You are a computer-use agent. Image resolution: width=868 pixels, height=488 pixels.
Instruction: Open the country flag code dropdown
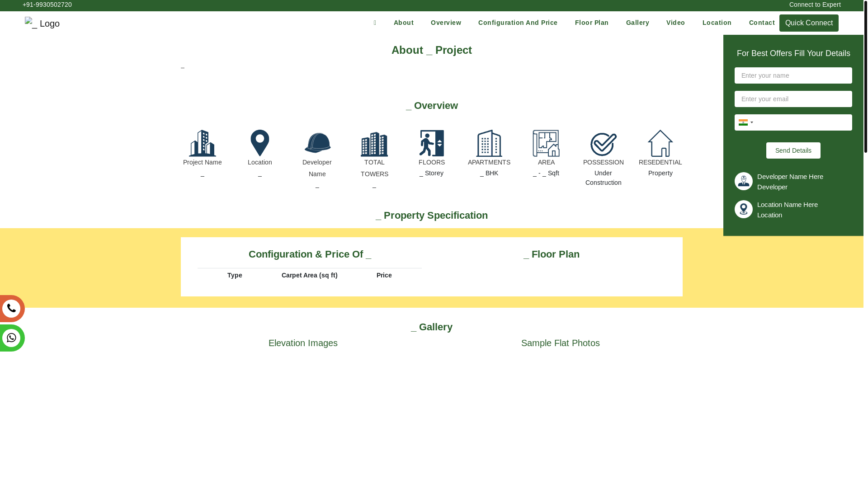(746, 122)
